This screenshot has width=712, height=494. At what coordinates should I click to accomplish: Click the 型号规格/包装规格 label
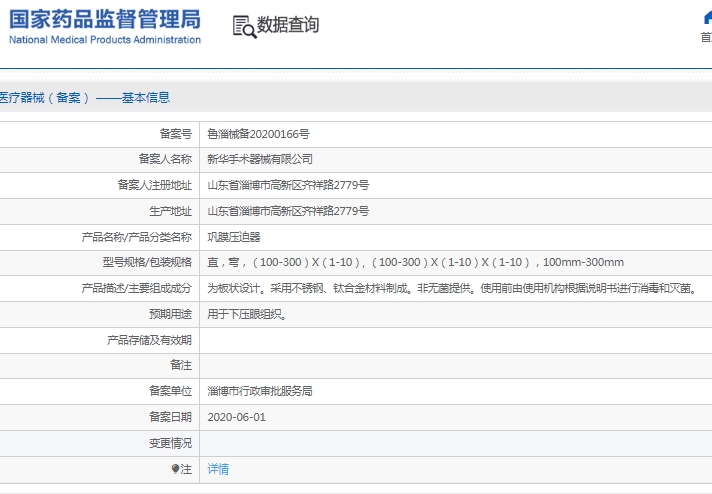coord(147,262)
